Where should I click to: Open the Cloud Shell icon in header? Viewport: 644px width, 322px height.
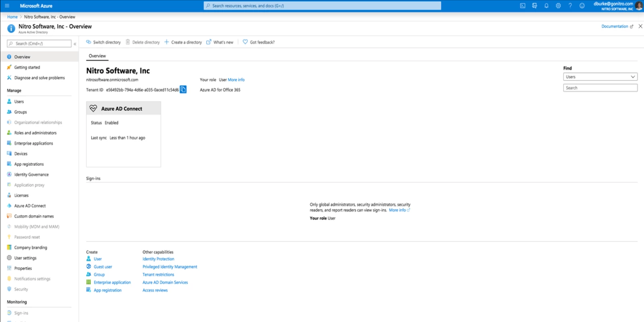click(522, 6)
